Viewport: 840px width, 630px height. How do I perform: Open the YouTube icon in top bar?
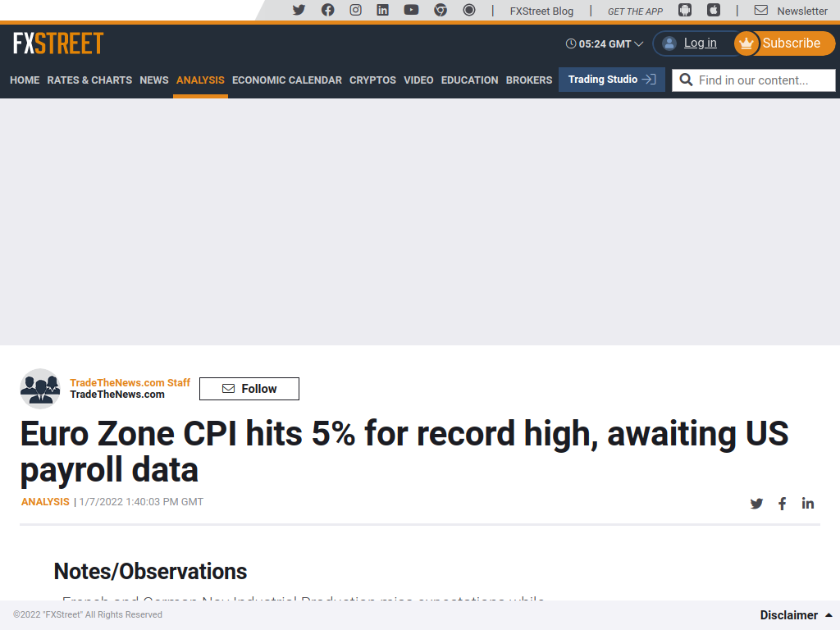(412, 10)
